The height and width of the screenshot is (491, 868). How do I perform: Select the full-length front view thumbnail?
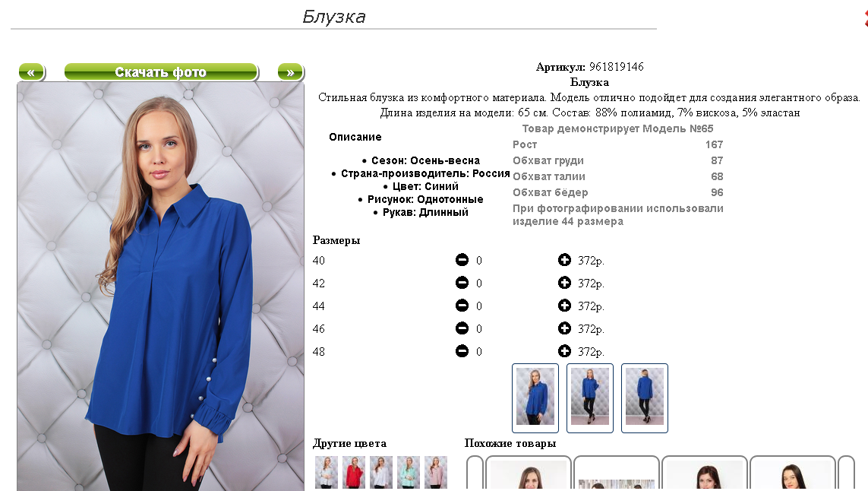pyautogui.click(x=590, y=398)
